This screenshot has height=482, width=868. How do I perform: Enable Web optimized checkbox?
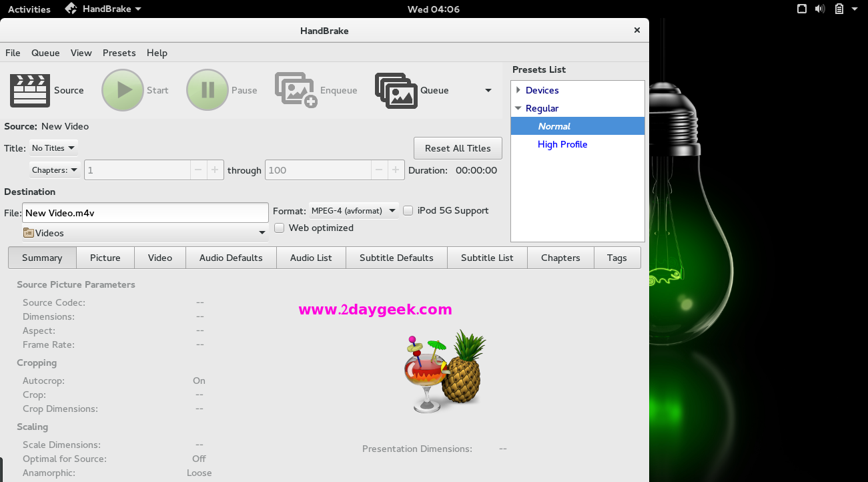[280, 228]
